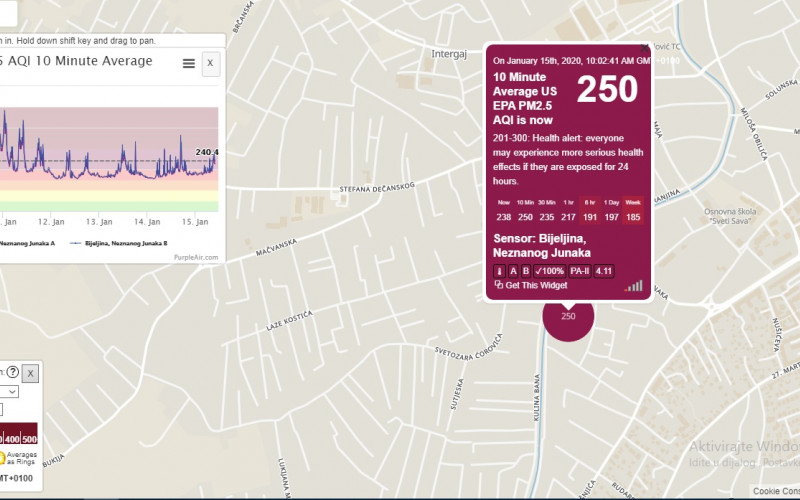Screen dimensions: 800x500
Task: Expand the legend dropdown selector
Action: coord(10,392)
